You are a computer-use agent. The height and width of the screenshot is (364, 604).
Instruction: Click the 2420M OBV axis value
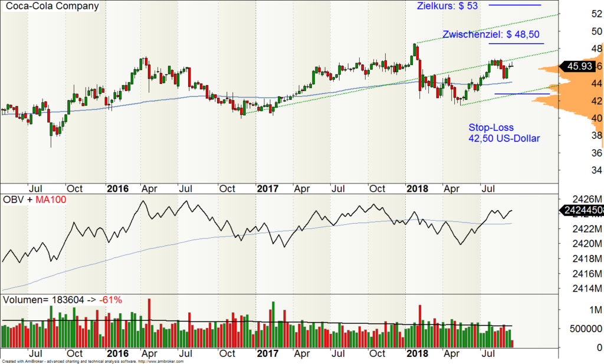tap(587, 244)
